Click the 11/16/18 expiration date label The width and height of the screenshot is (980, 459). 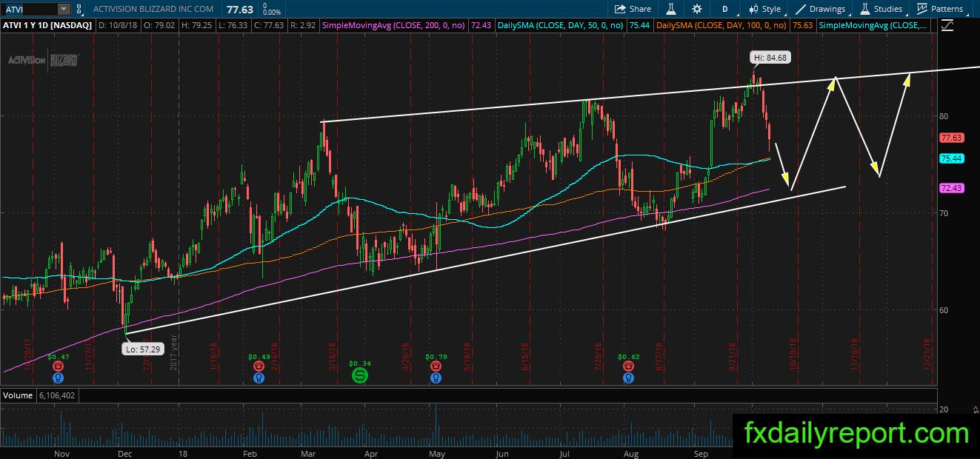(854, 354)
